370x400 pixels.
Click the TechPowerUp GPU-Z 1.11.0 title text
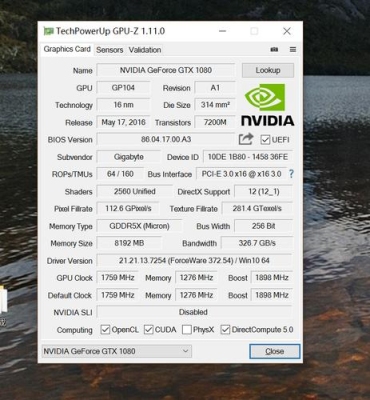click(110, 31)
